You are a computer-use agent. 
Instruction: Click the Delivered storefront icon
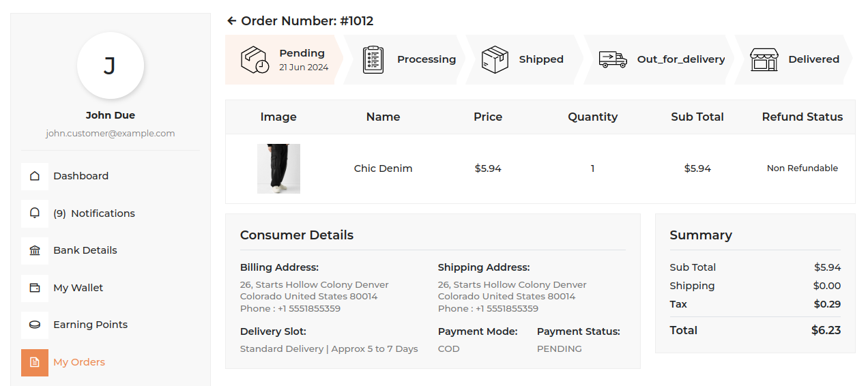(x=764, y=59)
